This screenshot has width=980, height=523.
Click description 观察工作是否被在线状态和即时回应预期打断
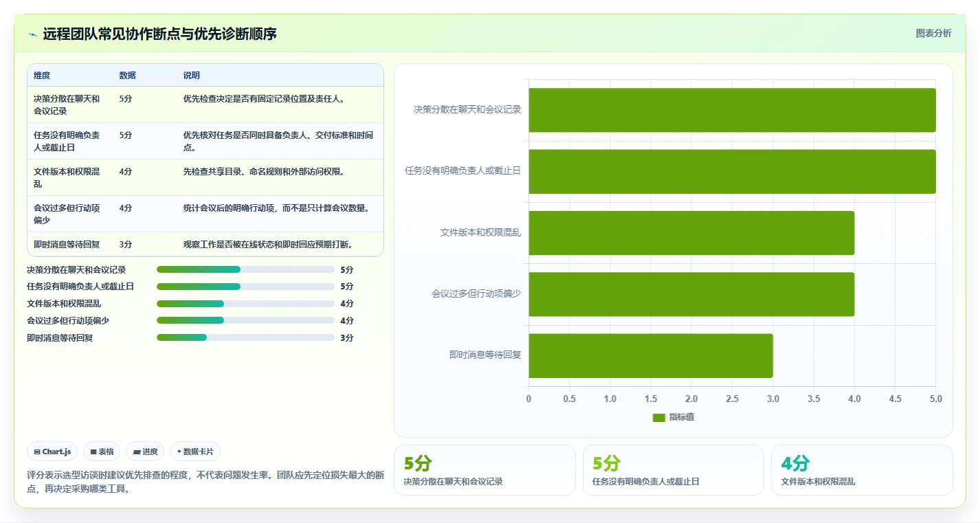point(268,244)
